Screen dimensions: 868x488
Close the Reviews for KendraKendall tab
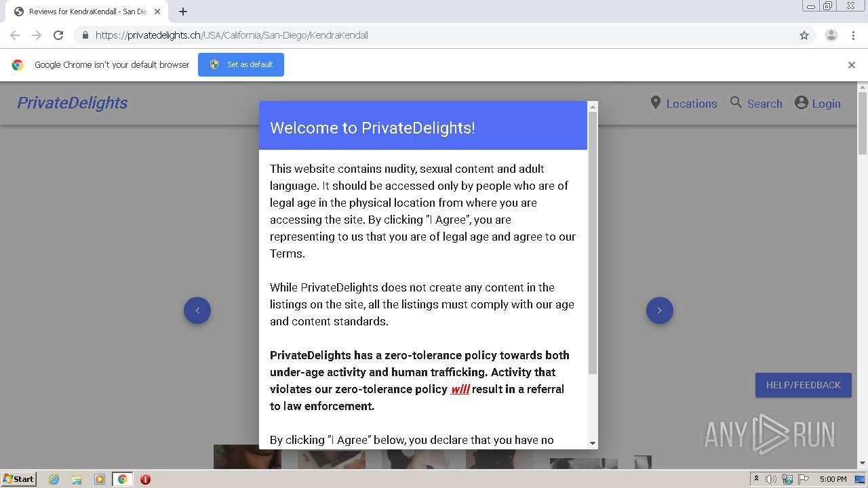tap(157, 12)
